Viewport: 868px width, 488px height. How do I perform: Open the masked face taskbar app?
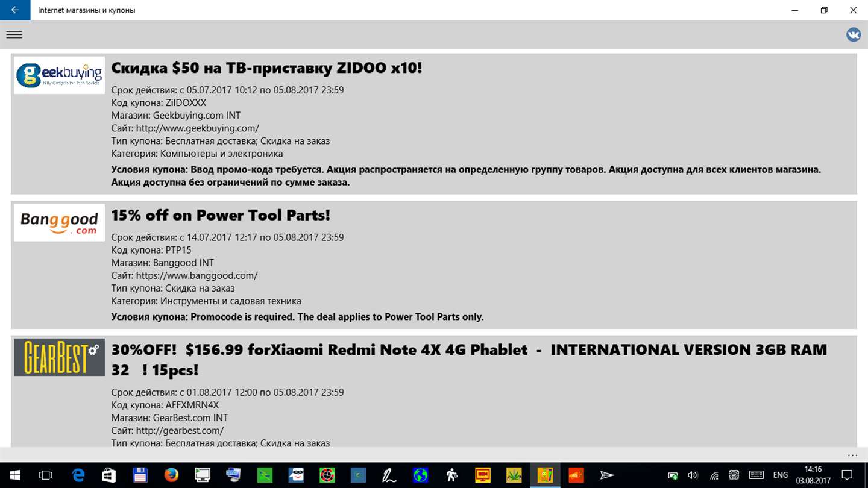(296, 475)
